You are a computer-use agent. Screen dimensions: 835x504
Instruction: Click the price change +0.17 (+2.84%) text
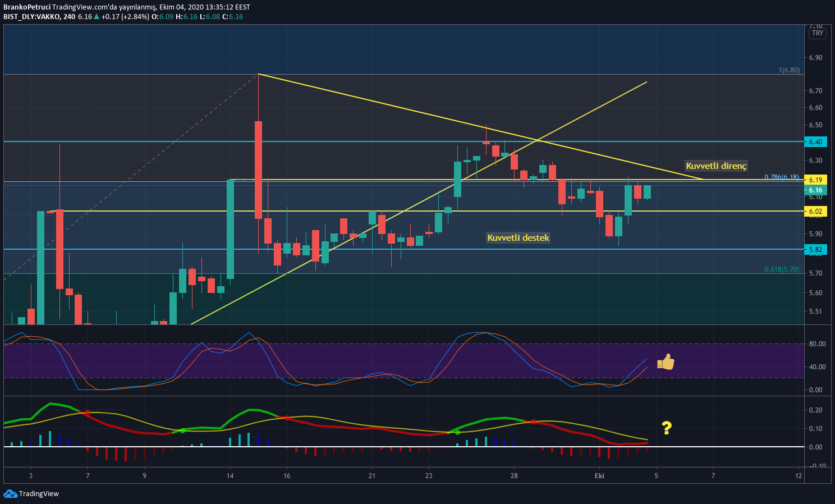(125, 16)
